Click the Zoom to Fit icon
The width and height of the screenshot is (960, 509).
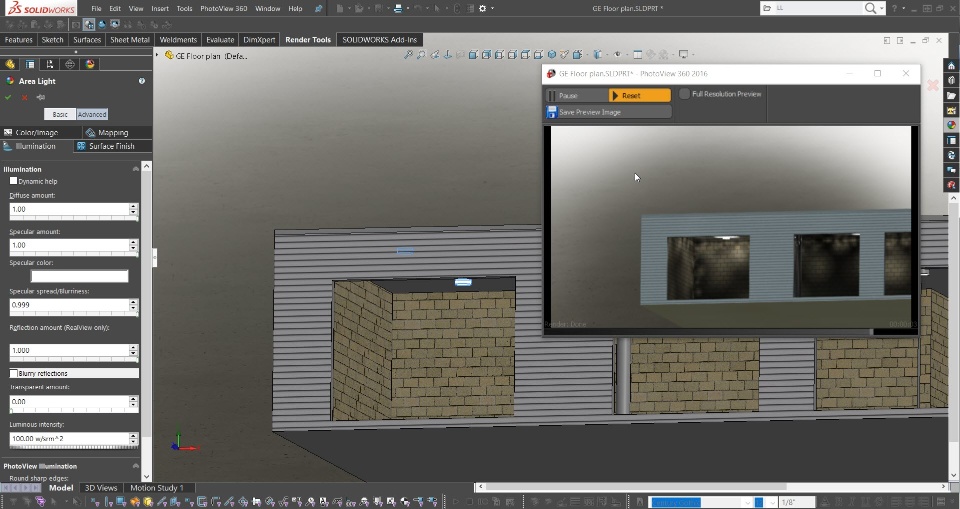tap(408, 55)
